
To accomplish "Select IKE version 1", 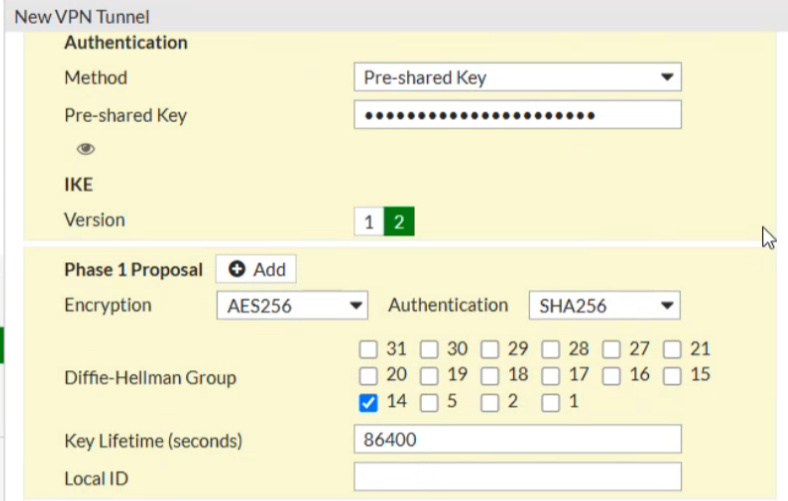I will tap(368, 222).
